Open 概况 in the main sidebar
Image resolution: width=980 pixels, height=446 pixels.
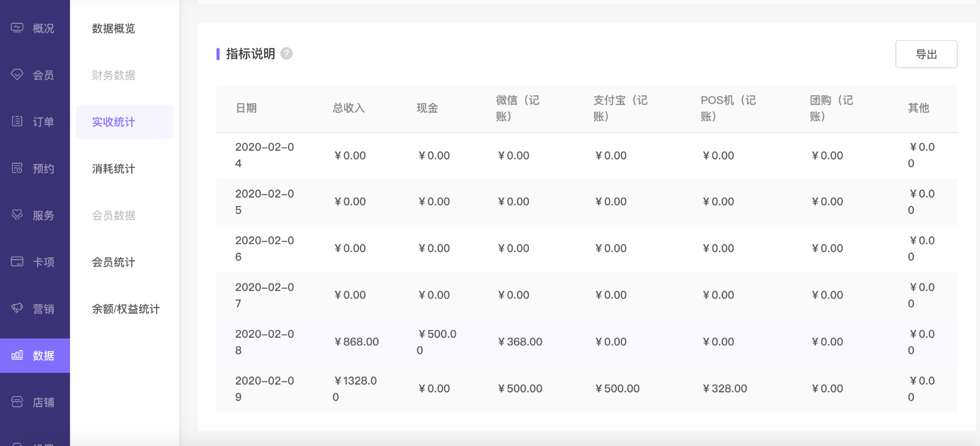pyautogui.click(x=35, y=28)
